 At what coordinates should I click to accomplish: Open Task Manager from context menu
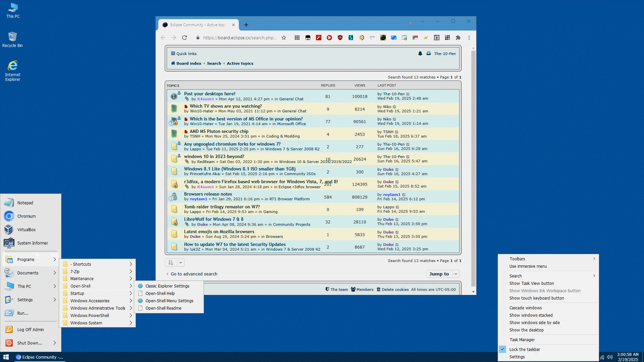click(522, 340)
